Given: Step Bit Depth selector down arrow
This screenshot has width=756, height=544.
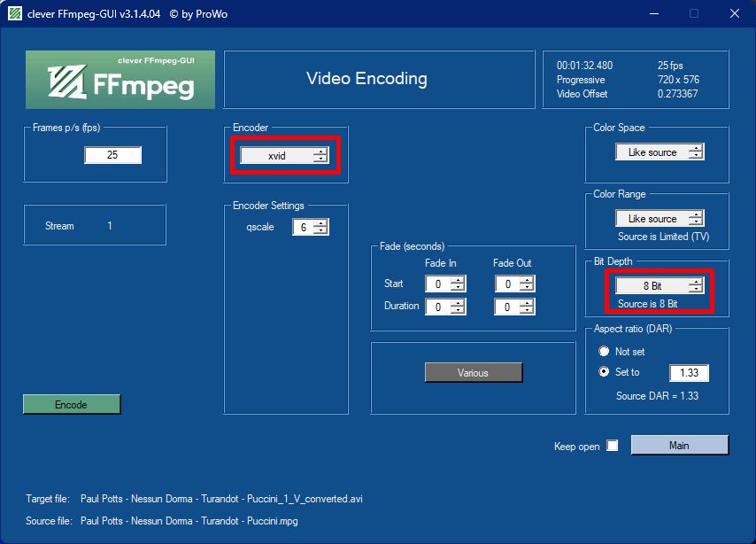Looking at the screenshot, I should point(696,290).
